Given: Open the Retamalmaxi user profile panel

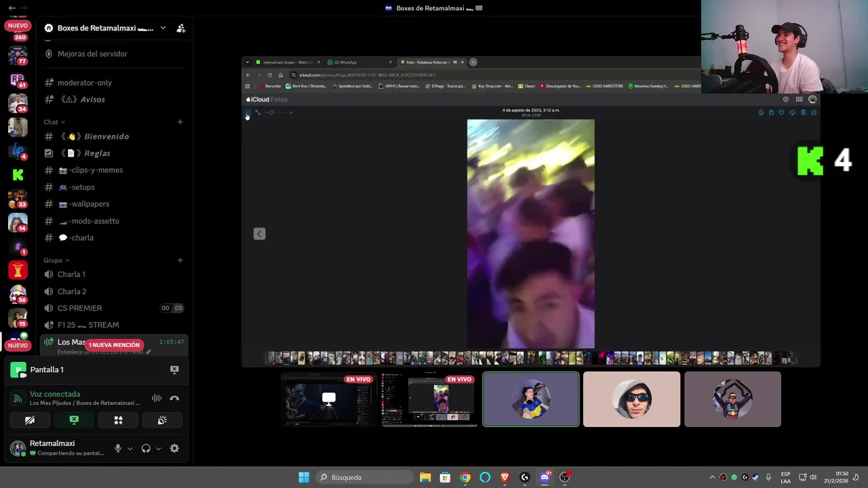Looking at the screenshot, I should point(57,448).
